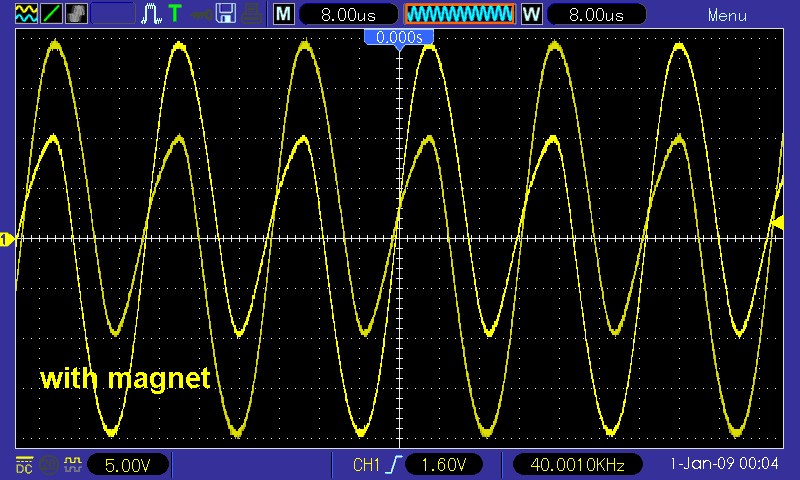Click the yellow trigger level arrow on right edge
800x480 pixels.
(777, 222)
